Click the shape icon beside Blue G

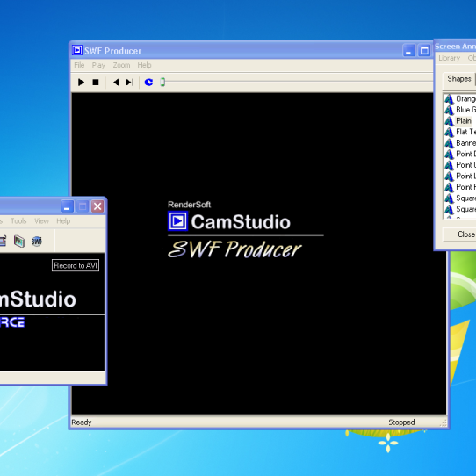pyautogui.click(x=450, y=110)
